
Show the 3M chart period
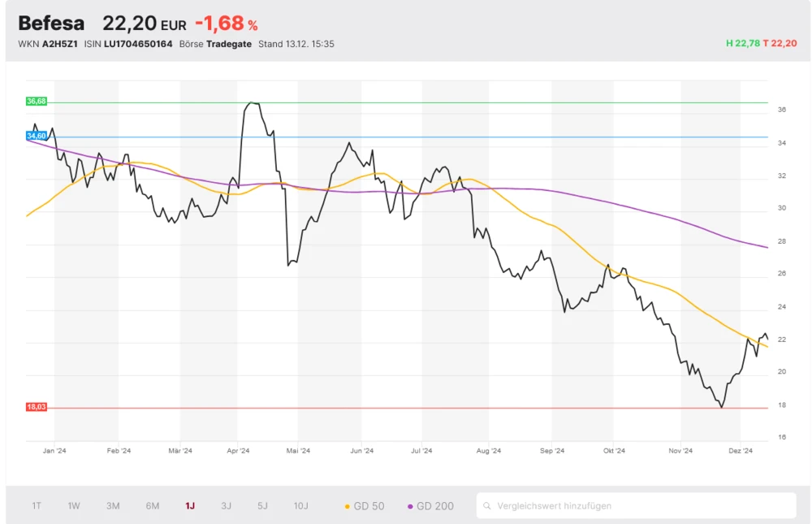pos(113,505)
